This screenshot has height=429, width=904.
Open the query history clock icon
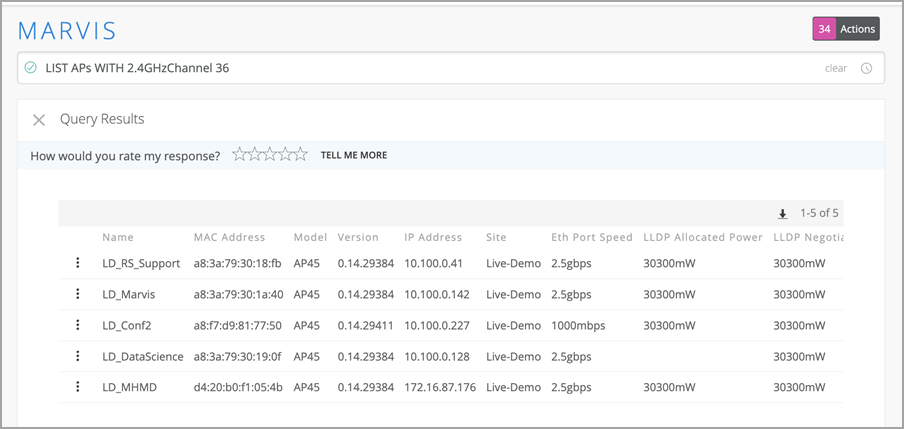(x=866, y=69)
